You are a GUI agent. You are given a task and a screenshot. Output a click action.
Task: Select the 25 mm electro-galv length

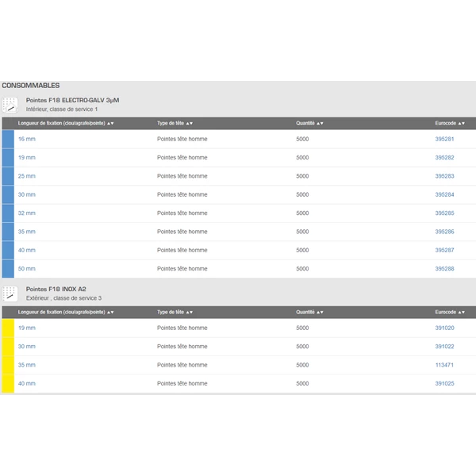[27, 176]
